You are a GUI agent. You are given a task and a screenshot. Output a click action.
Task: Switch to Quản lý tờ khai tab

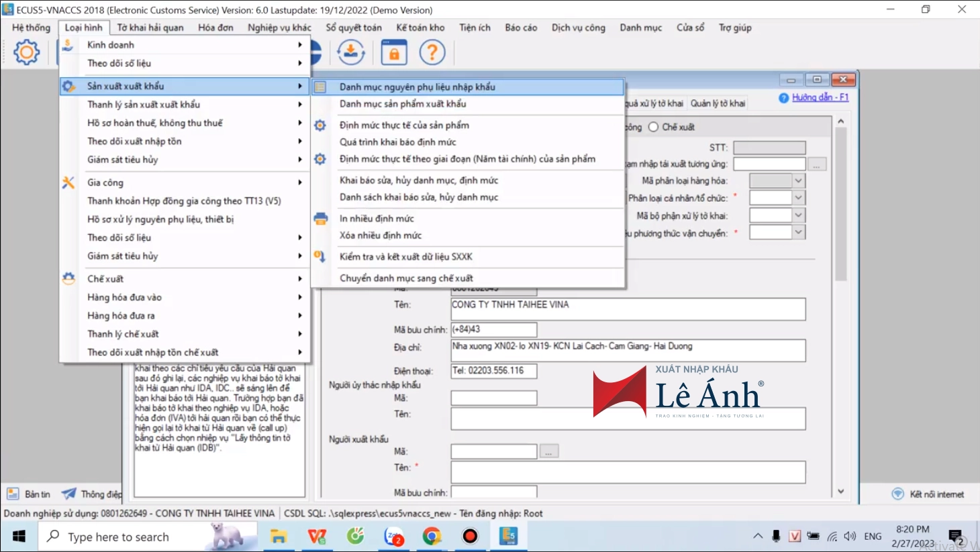[x=718, y=103]
